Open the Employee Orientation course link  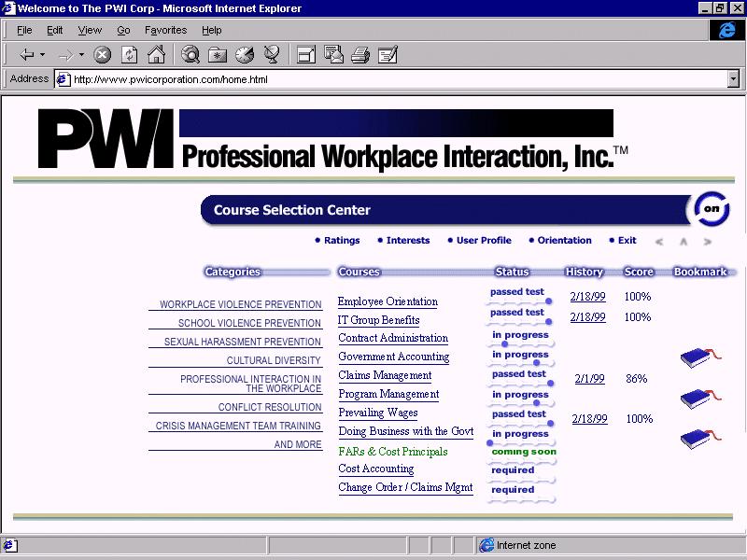pyautogui.click(x=388, y=301)
